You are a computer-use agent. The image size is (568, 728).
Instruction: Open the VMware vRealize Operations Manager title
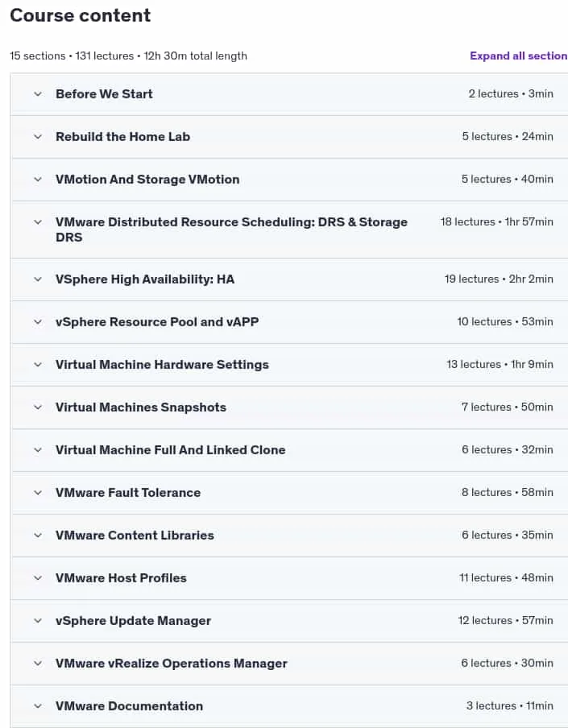[172, 664]
